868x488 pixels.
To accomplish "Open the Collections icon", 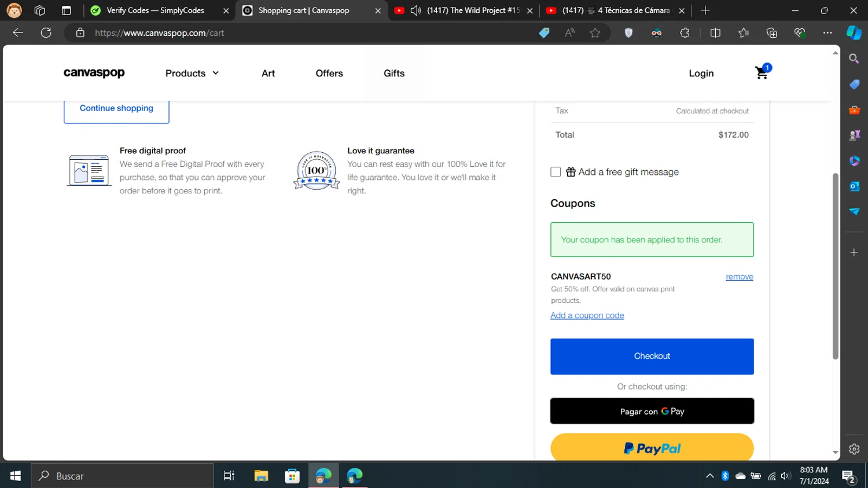I will pyautogui.click(x=771, y=33).
